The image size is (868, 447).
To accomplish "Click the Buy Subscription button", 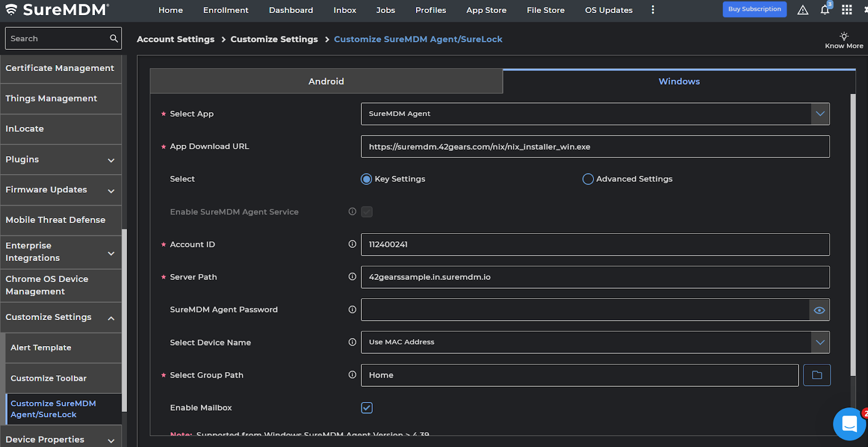I will coord(755,9).
